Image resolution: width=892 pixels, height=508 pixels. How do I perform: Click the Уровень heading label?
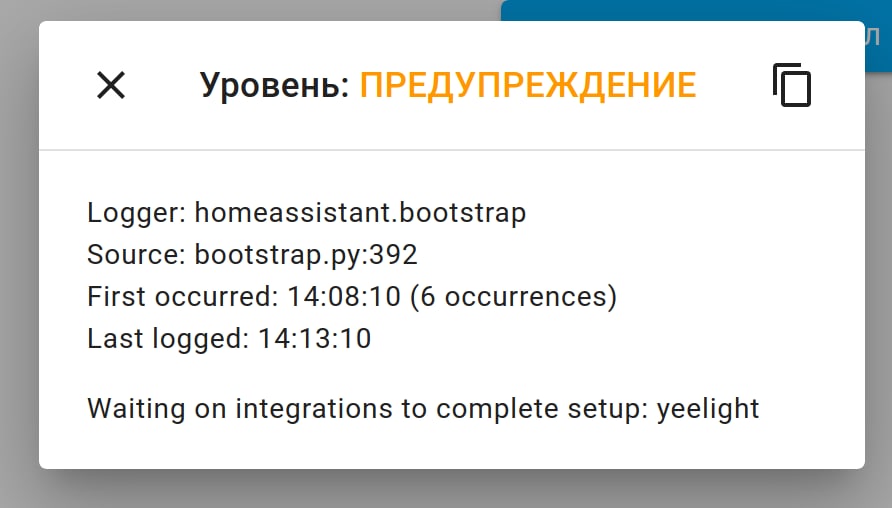tap(274, 86)
